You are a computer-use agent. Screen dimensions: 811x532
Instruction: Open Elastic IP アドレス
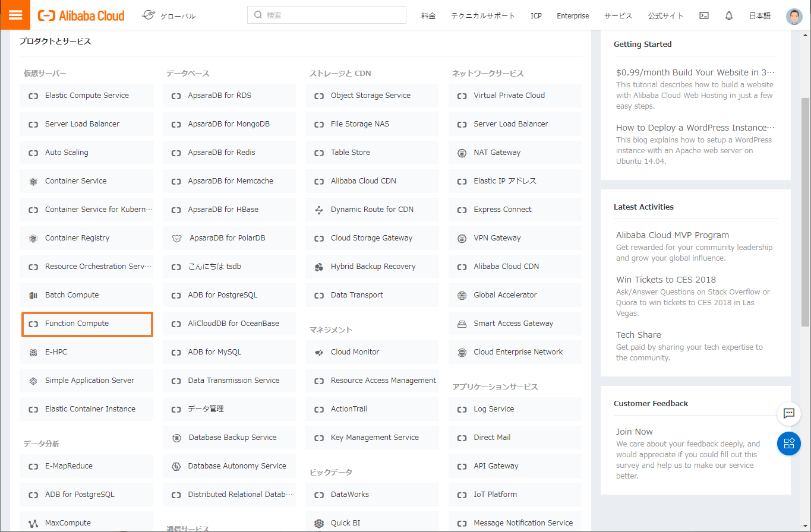[x=515, y=181]
